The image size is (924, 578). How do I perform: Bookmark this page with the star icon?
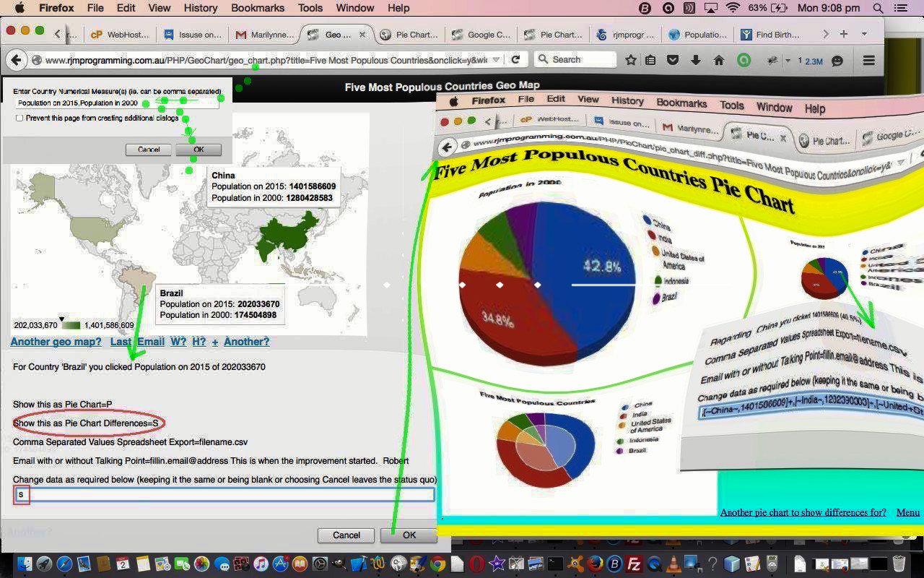631,60
